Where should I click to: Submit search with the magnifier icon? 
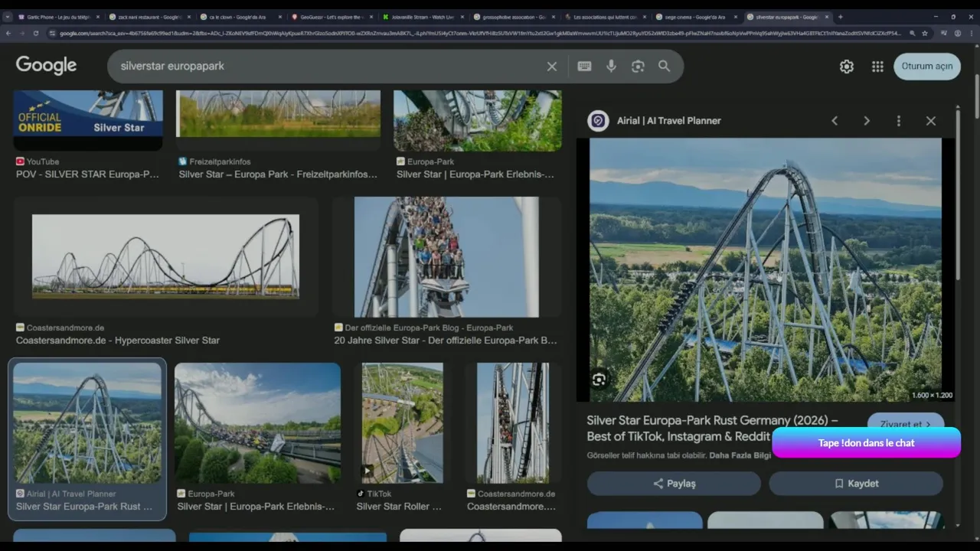point(664,67)
